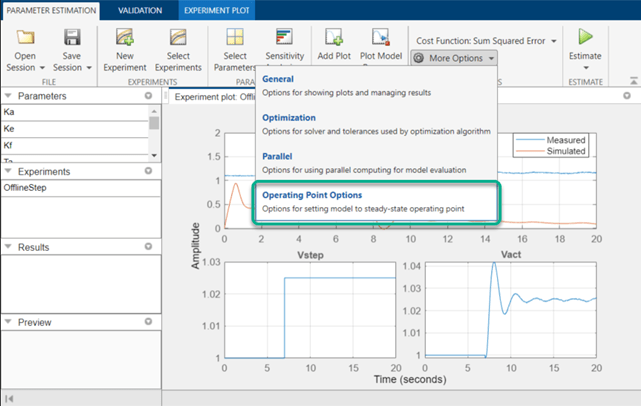641x406 pixels.
Task: Click the Measured legend entry
Action: 551,140
